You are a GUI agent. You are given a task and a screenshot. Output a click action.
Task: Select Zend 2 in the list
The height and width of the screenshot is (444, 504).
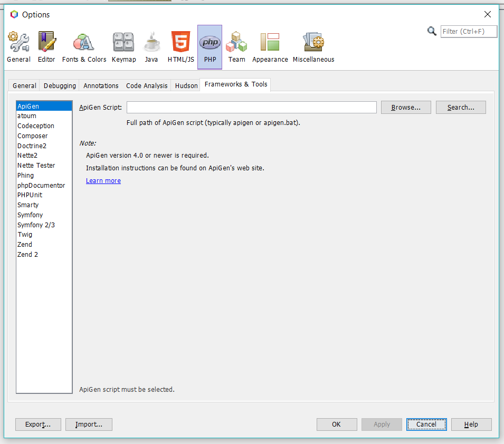tap(44, 255)
